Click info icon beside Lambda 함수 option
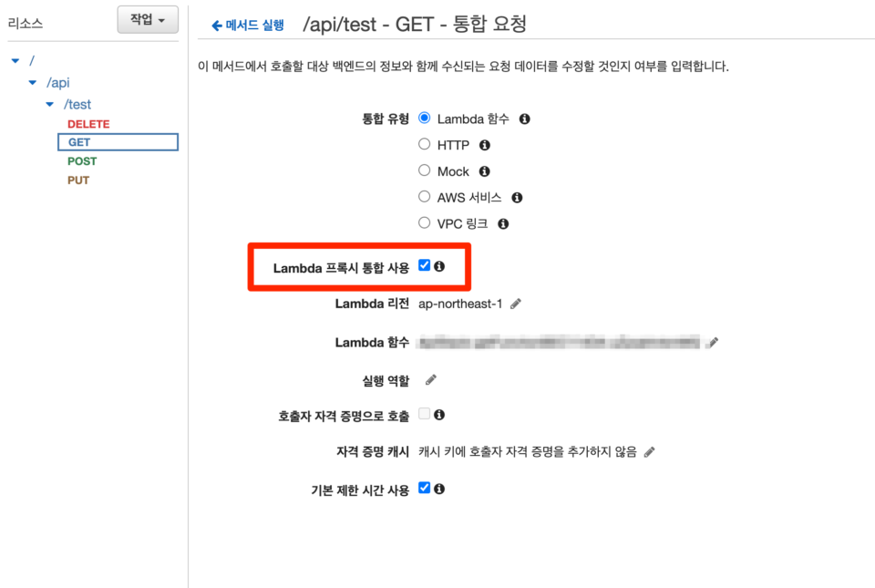This screenshot has height=588, width=875. [x=525, y=119]
